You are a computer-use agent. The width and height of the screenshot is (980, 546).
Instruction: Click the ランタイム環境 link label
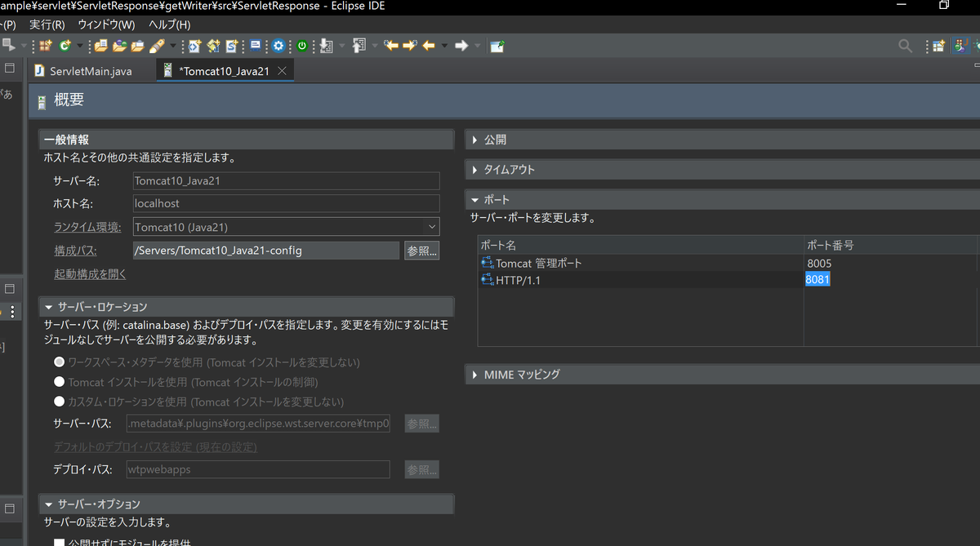(x=87, y=227)
